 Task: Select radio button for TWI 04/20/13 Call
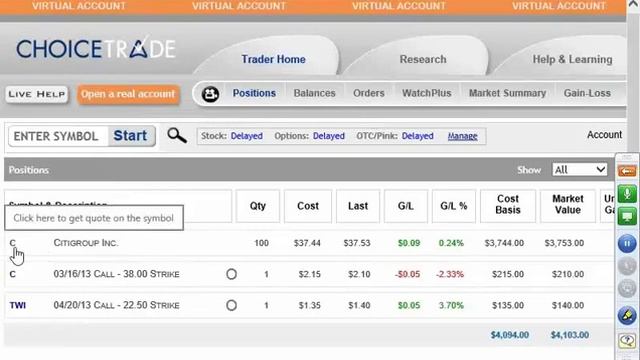[x=231, y=305]
